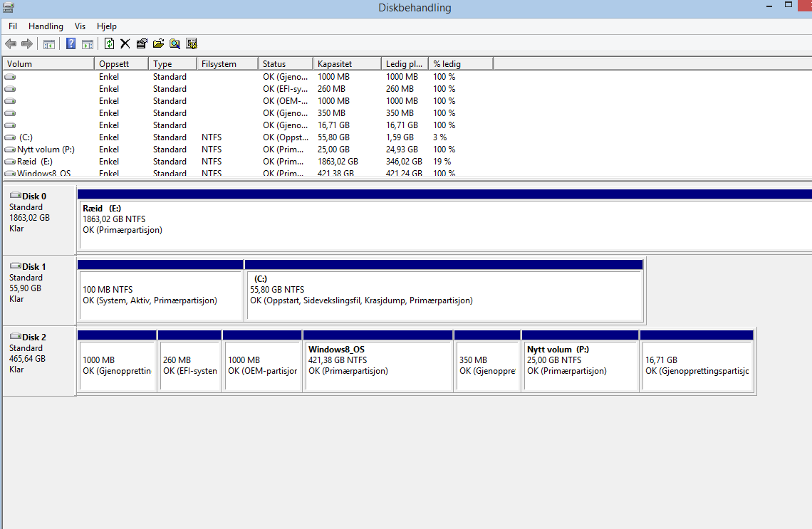
Task: Open help via blue question mark icon
Action: pos(71,44)
